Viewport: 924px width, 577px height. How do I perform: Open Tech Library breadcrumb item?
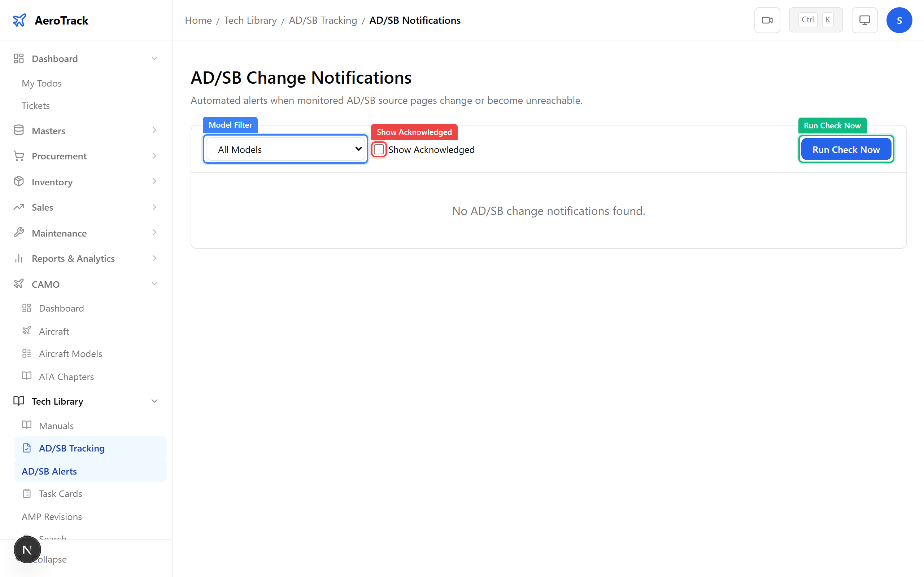click(x=250, y=20)
